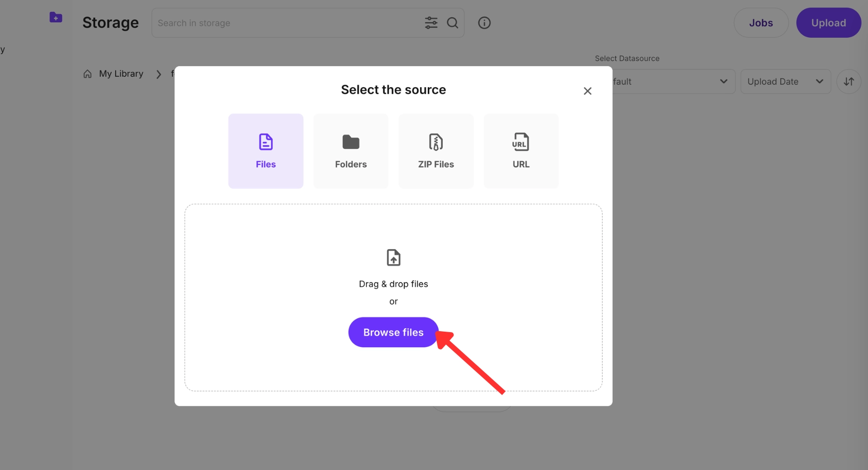Click the purple new folder icon
The image size is (868, 470).
point(56,17)
